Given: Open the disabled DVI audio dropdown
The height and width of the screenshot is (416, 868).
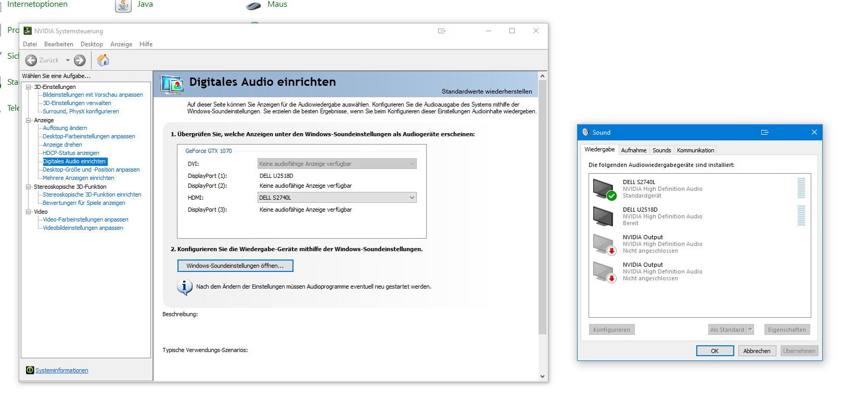Looking at the screenshot, I should pyautogui.click(x=337, y=164).
